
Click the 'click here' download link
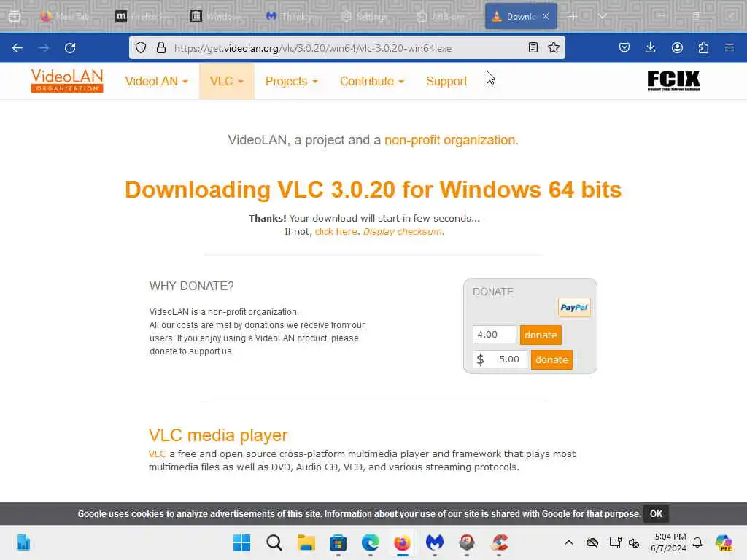(336, 231)
